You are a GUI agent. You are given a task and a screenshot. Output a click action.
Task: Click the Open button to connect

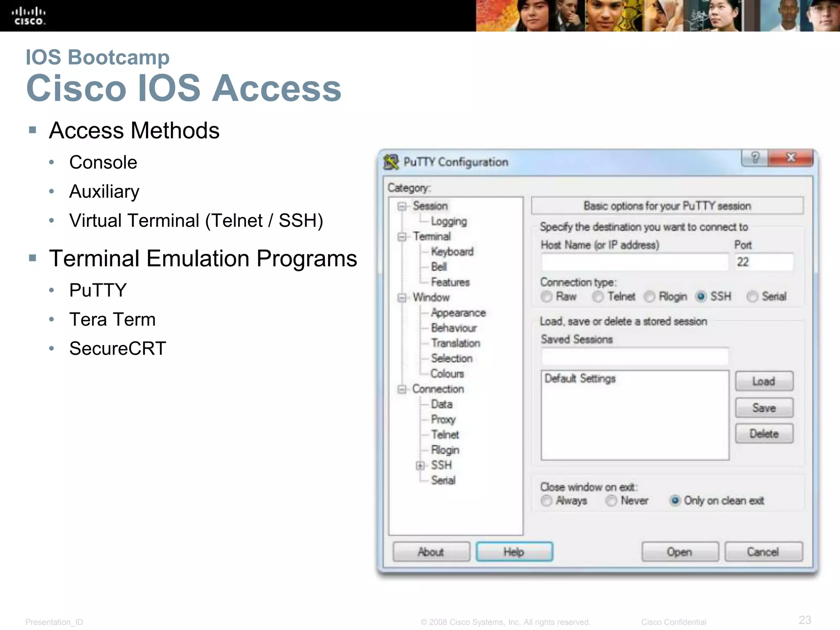680,552
